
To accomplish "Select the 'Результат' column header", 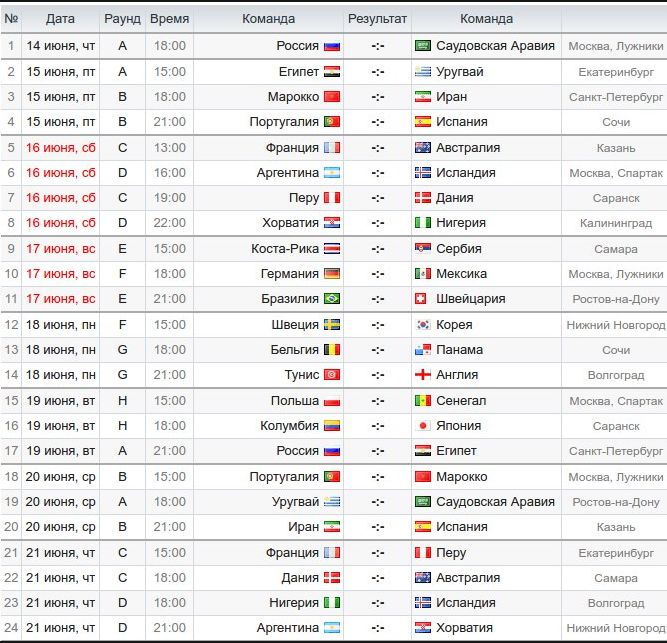I will click(377, 19).
